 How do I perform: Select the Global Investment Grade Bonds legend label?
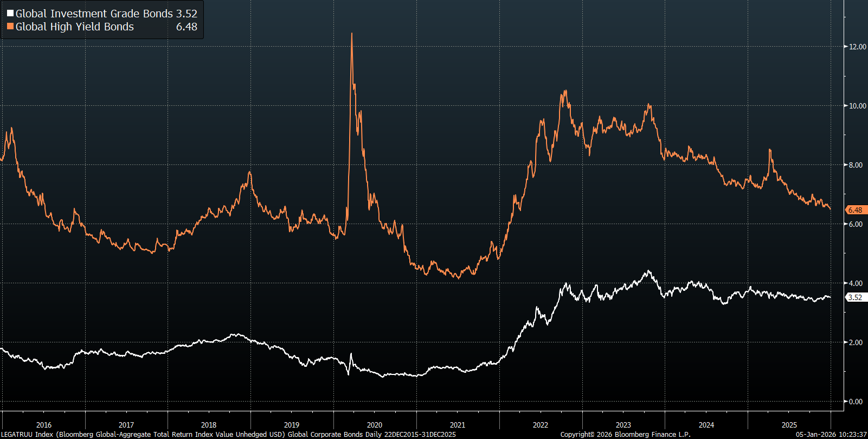coord(94,14)
